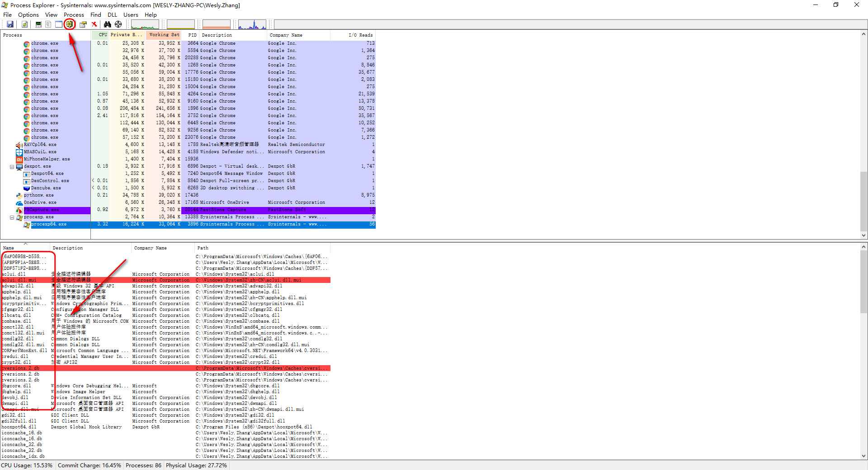Sort by the Private Bytes column header
The width and height of the screenshot is (868, 470).
pos(127,35)
